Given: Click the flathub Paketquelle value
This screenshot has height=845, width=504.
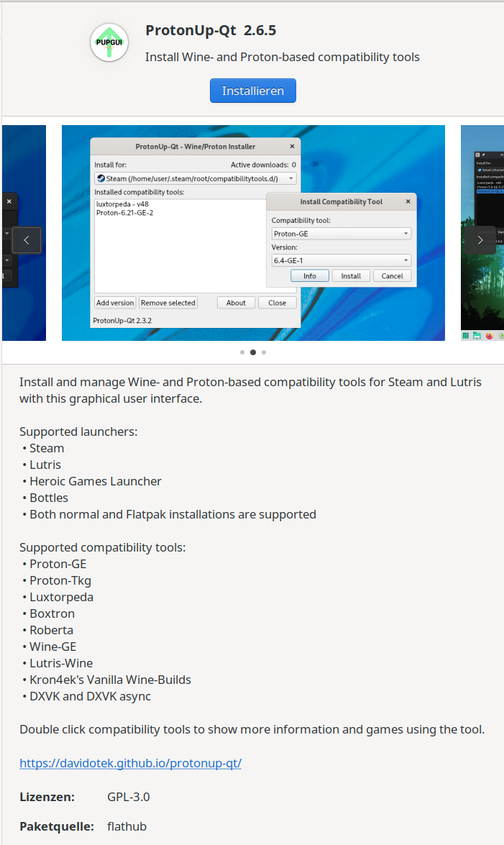Looking at the screenshot, I should (x=127, y=827).
